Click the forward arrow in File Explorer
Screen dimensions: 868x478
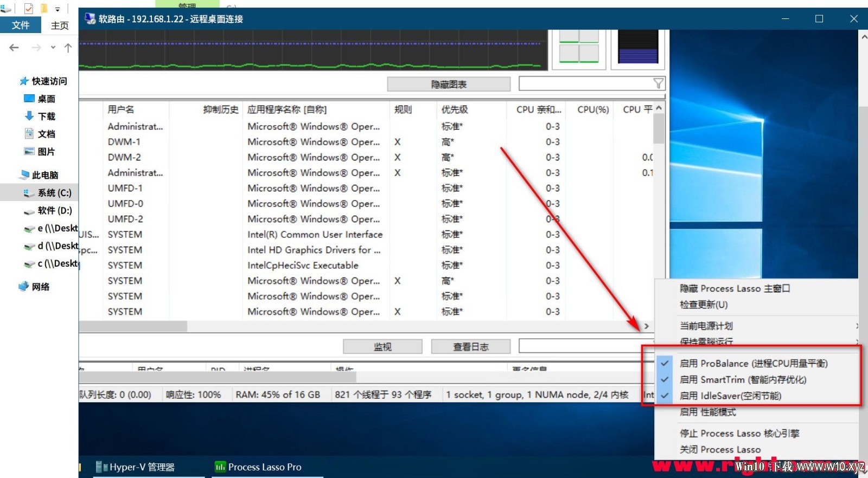[36, 48]
